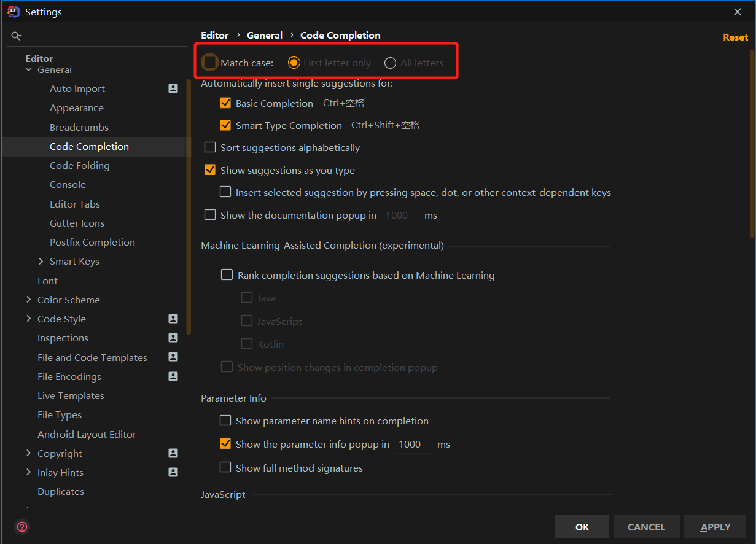Enable Rank completion suggestions based on Machine Learning

tap(227, 275)
